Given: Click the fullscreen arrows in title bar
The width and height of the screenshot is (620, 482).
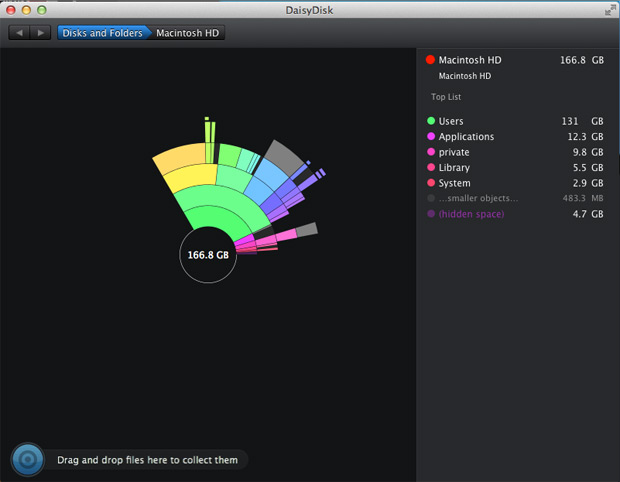Looking at the screenshot, I should click(610, 10).
